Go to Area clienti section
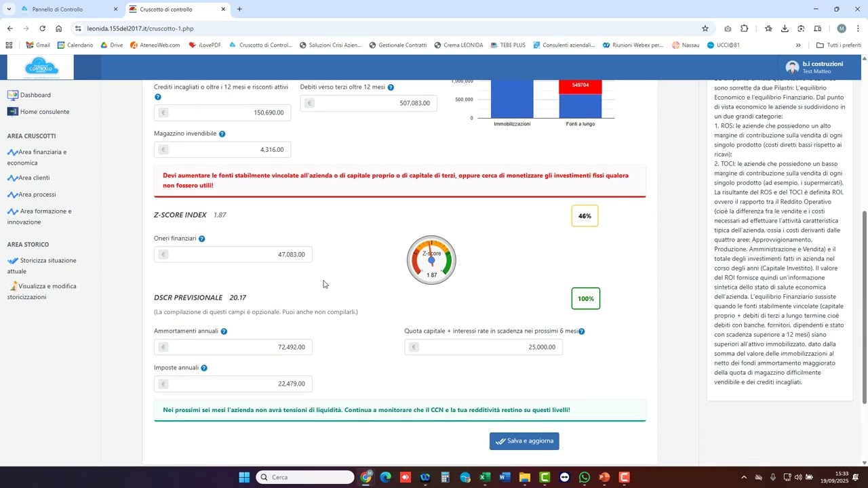The image size is (868, 488). (33, 178)
